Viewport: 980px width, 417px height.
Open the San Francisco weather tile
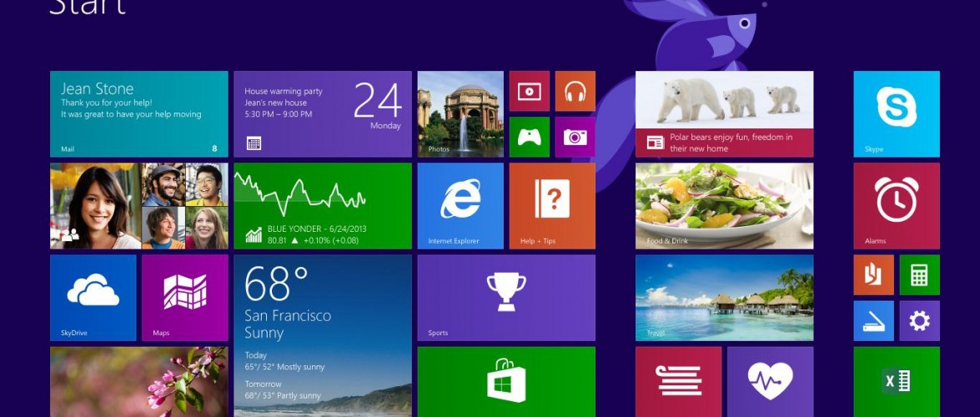[323, 335]
